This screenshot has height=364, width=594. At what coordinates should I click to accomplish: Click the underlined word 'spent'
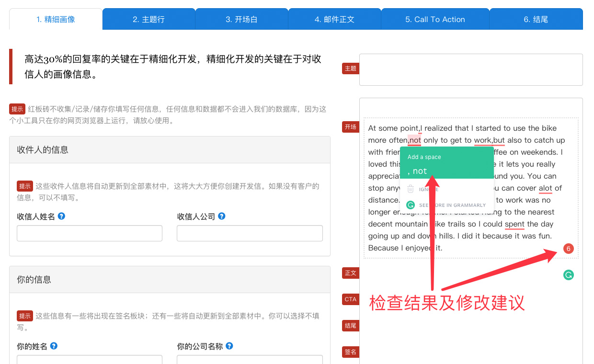click(x=514, y=224)
